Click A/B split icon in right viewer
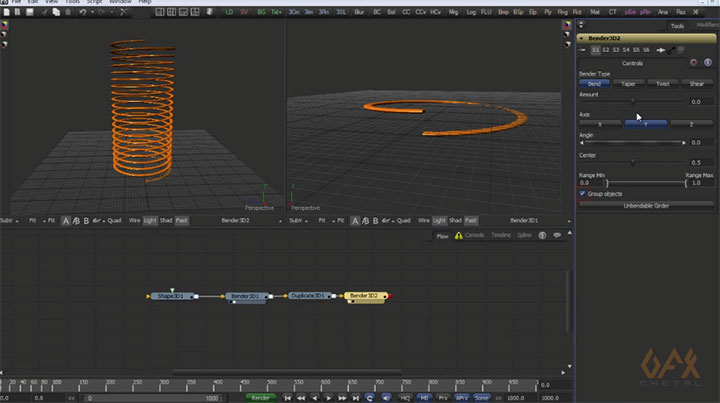The image size is (720, 403). (366, 221)
